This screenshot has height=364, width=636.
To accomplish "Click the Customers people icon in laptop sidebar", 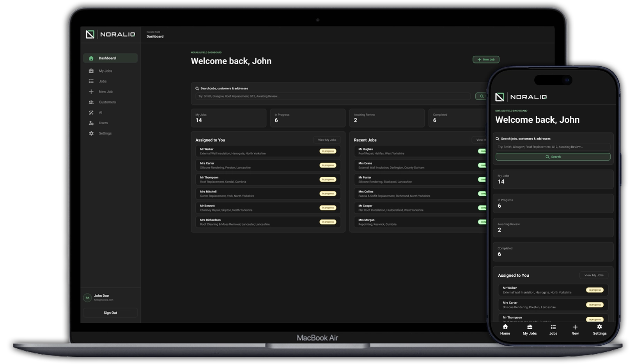I will pyautogui.click(x=91, y=102).
